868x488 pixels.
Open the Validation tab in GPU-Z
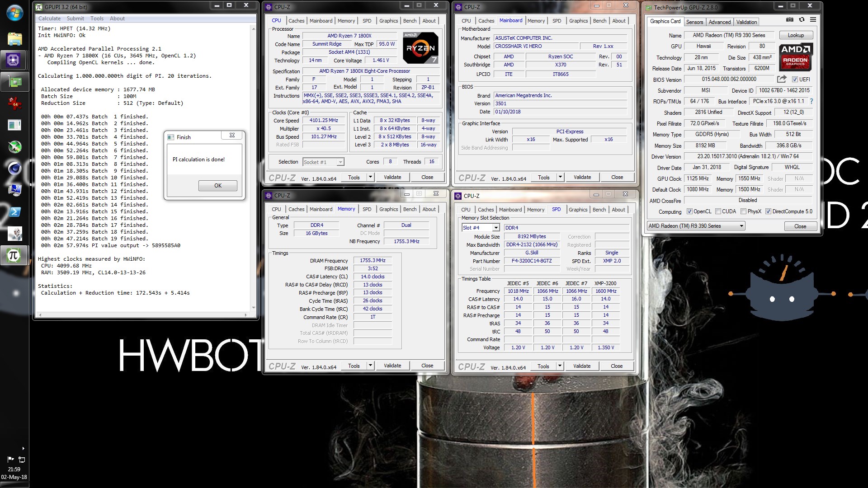tap(746, 22)
